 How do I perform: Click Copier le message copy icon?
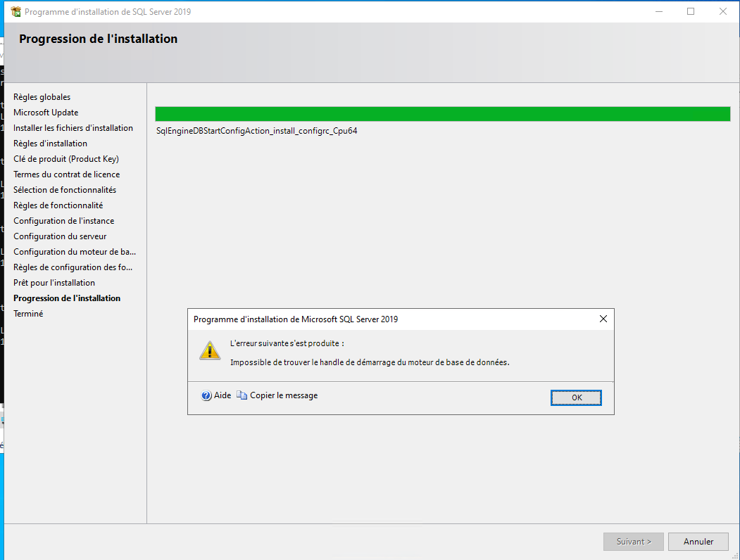click(242, 395)
